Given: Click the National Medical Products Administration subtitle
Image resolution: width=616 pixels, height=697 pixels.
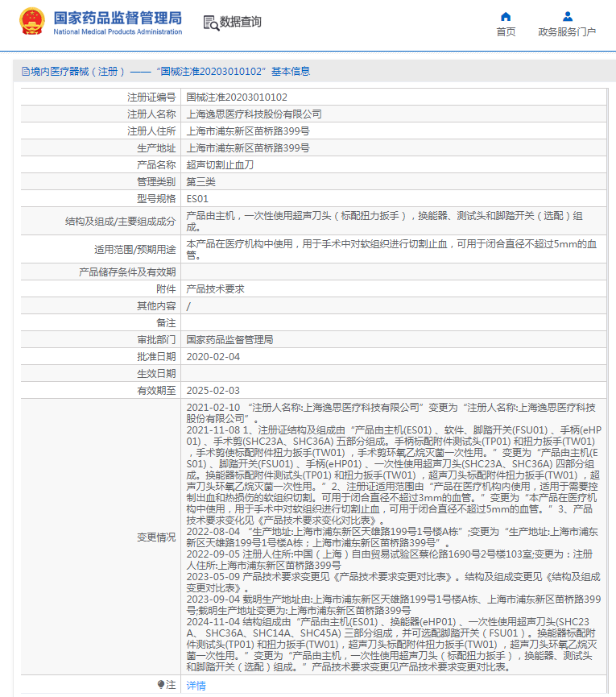Looking at the screenshot, I should [118, 32].
